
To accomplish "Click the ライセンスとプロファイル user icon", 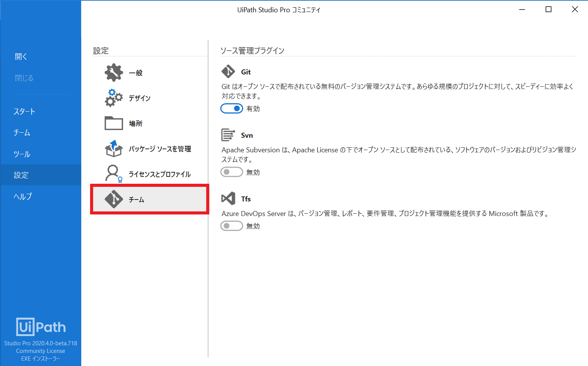I will click(114, 174).
